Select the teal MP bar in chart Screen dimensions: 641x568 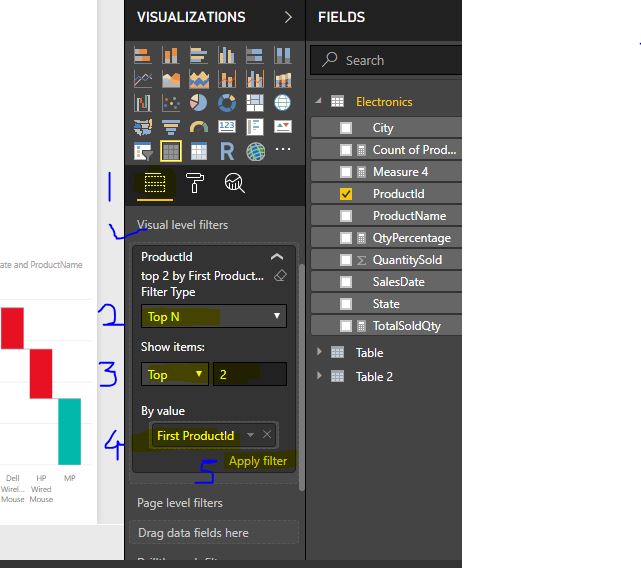[x=69, y=431]
